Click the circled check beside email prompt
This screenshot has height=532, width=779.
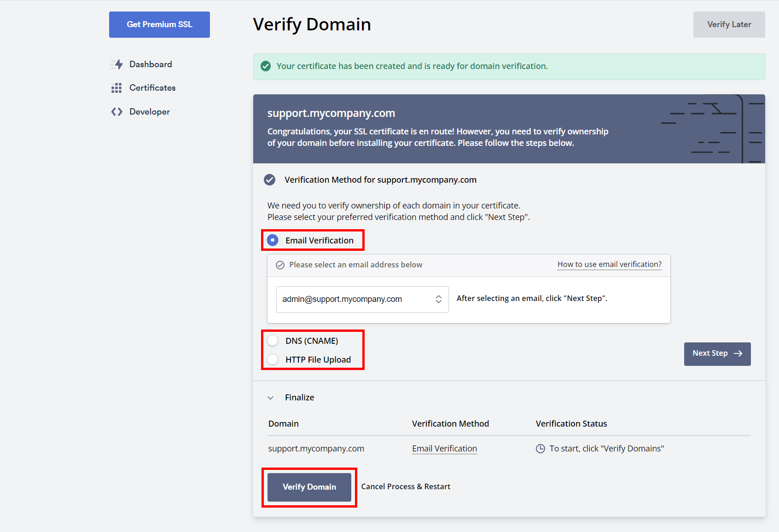click(280, 265)
